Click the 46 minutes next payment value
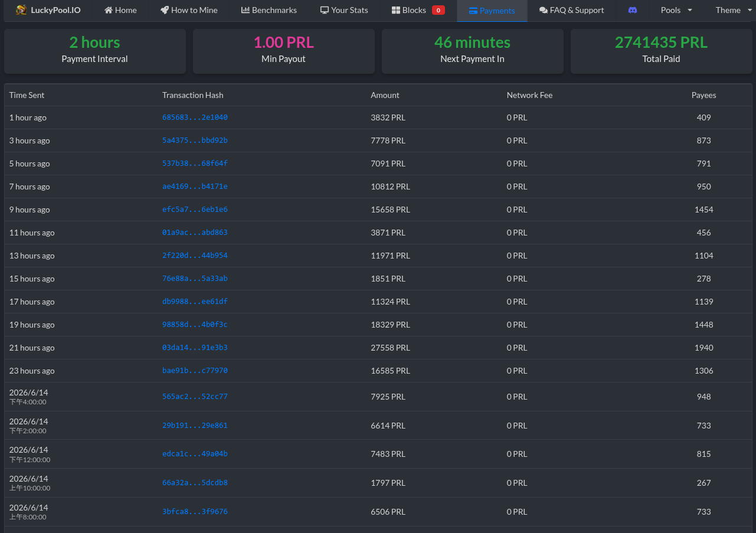756x533 pixels. click(x=472, y=42)
